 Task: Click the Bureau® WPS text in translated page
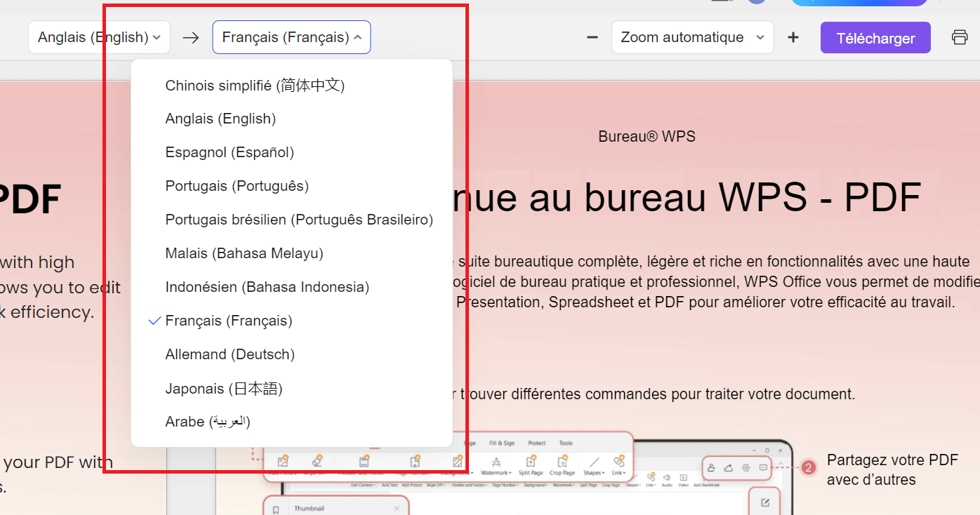[647, 137]
